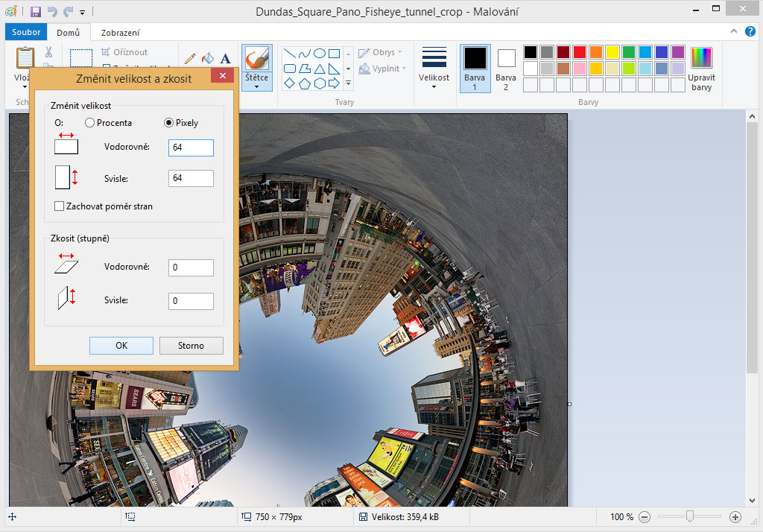Screen dimensions: 763x532
Task: Select the right triangle shape
Action: click(x=335, y=69)
